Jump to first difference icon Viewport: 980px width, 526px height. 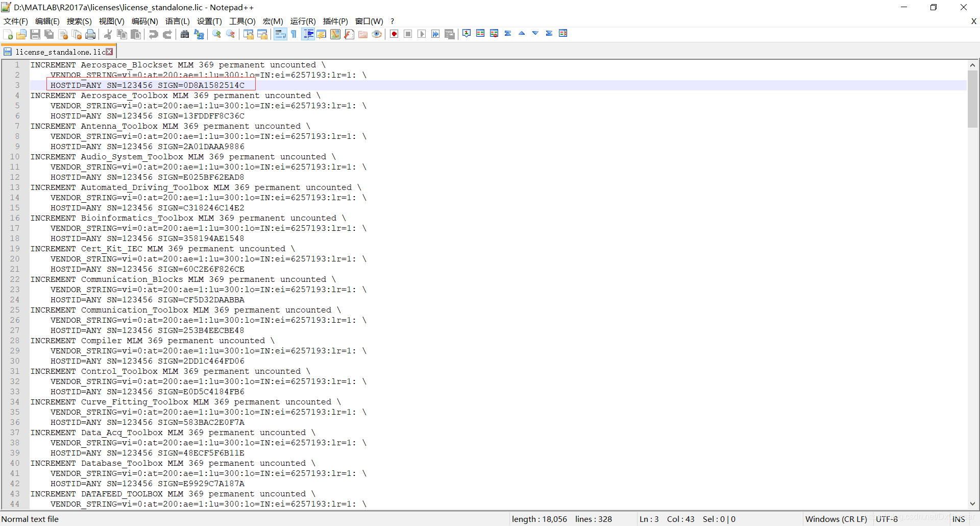[x=508, y=33]
